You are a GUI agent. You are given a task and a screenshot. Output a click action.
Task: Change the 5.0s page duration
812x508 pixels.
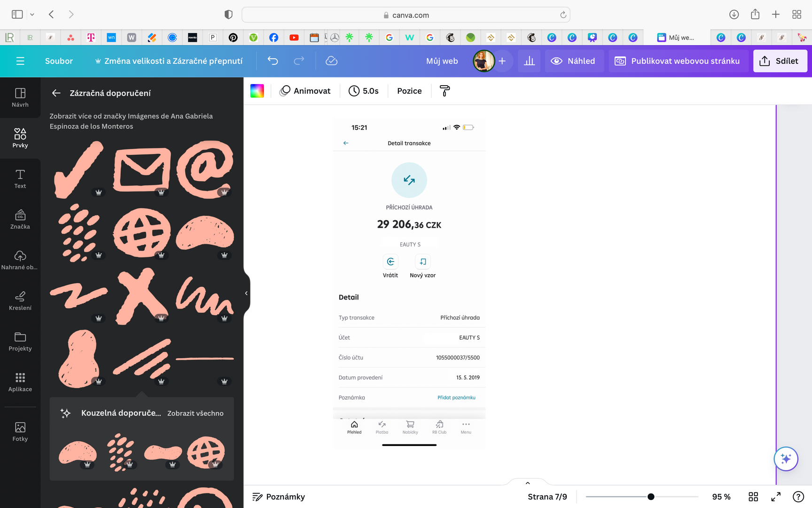[364, 91]
